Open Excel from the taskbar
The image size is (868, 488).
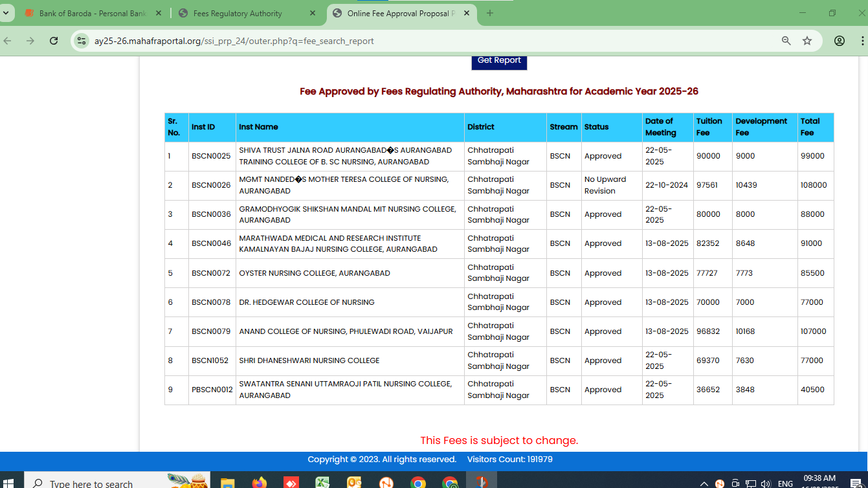coord(322,482)
